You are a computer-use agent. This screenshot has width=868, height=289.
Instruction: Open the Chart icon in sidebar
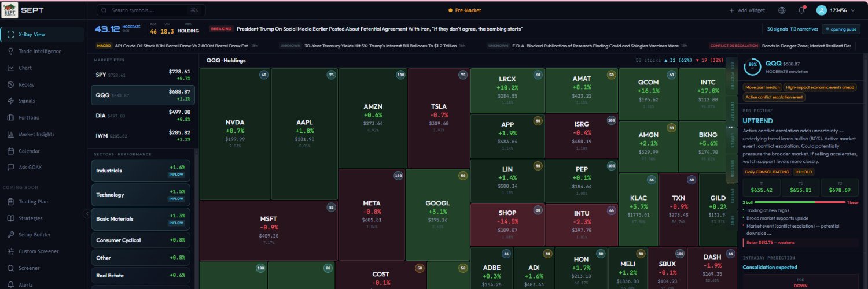pyautogui.click(x=11, y=68)
